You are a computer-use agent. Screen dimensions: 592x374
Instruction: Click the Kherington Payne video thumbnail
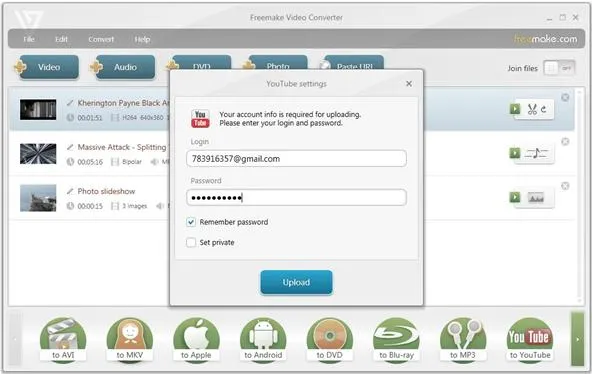(38, 109)
